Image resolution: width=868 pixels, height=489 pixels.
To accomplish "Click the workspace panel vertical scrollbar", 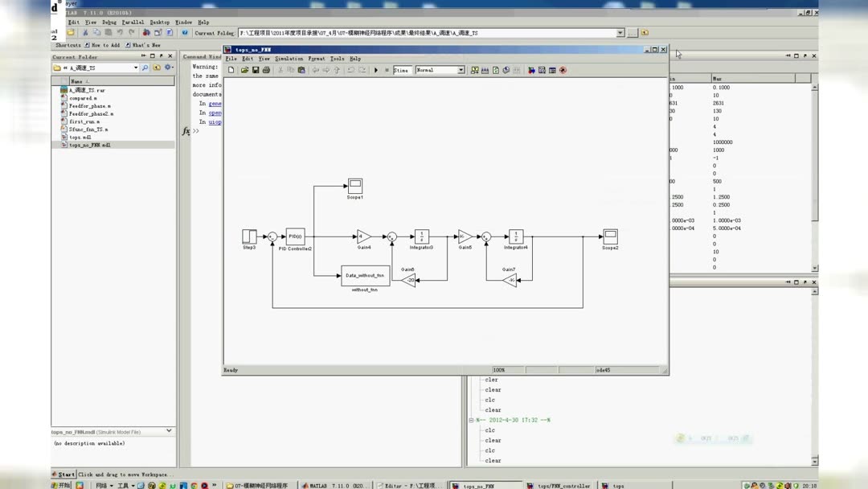I will (814, 177).
